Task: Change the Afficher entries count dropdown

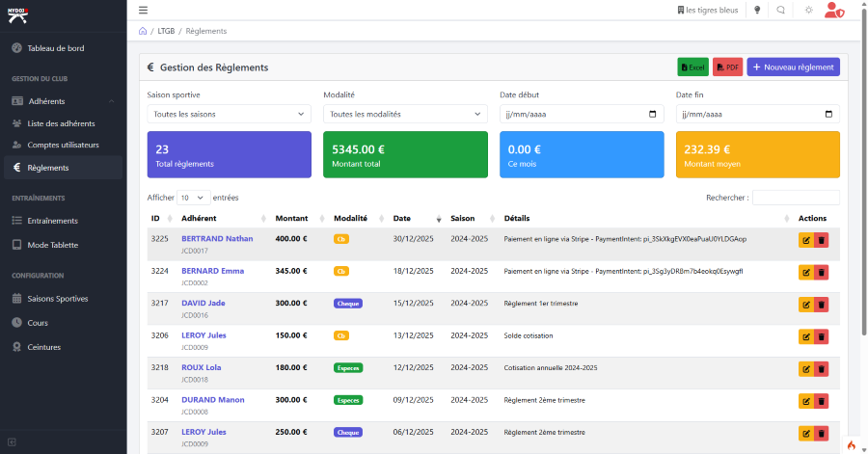Action: [x=193, y=198]
